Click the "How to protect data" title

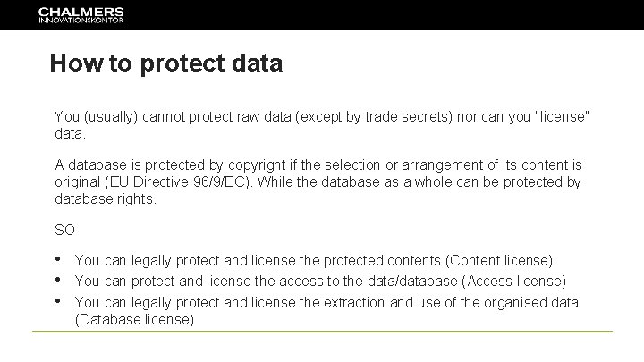[166, 63]
